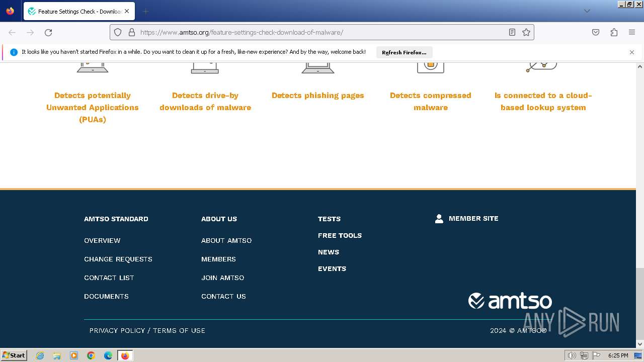Dismiss the Firefox notification bar
This screenshot has width=644, height=362.
[x=632, y=52]
